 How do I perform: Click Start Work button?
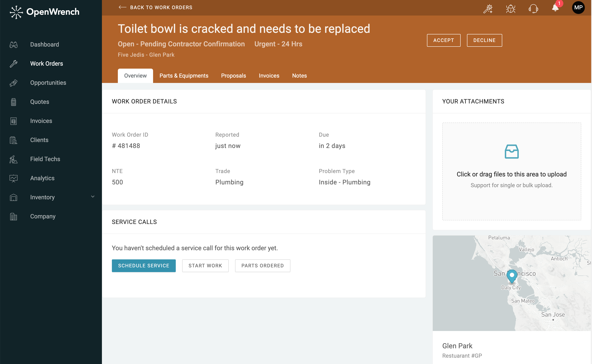pyautogui.click(x=205, y=266)
